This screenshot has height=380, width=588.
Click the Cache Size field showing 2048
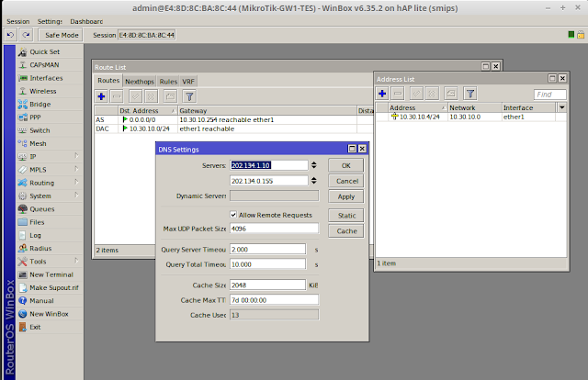(267, 285)
